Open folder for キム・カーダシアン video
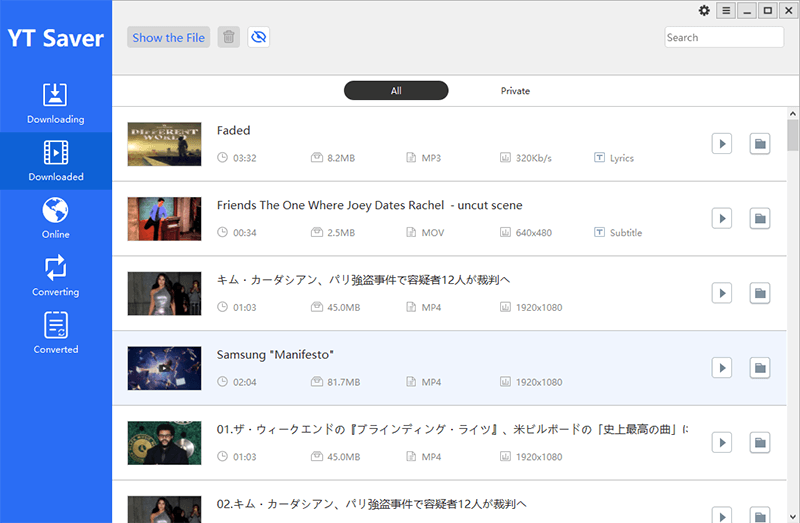800x523 pixels. coord(760,293)
